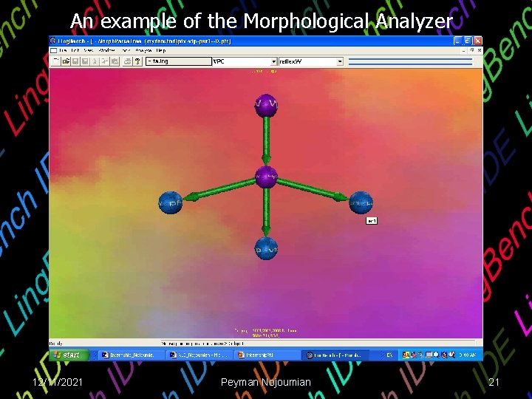
Task: Expand the VPC dropdown arrow
Action: [273, 62]
